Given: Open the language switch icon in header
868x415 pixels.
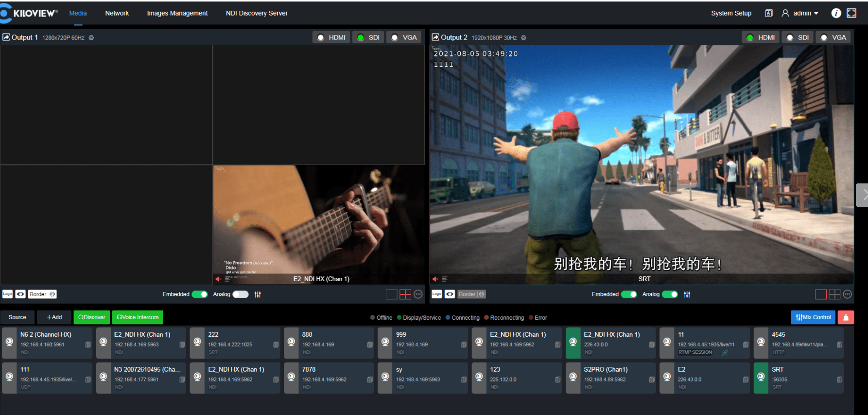Looking at the screenshot, I should (x=768, y=13).
